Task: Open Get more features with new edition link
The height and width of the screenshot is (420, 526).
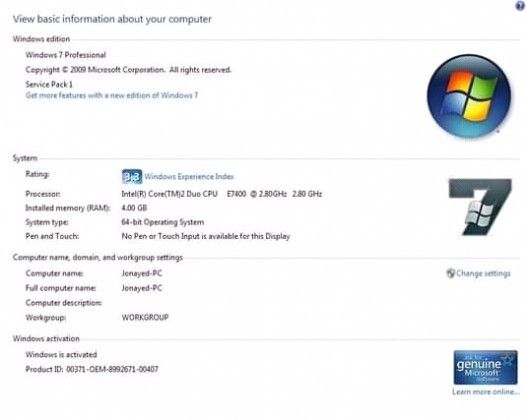Action: [x=112, y=95]
